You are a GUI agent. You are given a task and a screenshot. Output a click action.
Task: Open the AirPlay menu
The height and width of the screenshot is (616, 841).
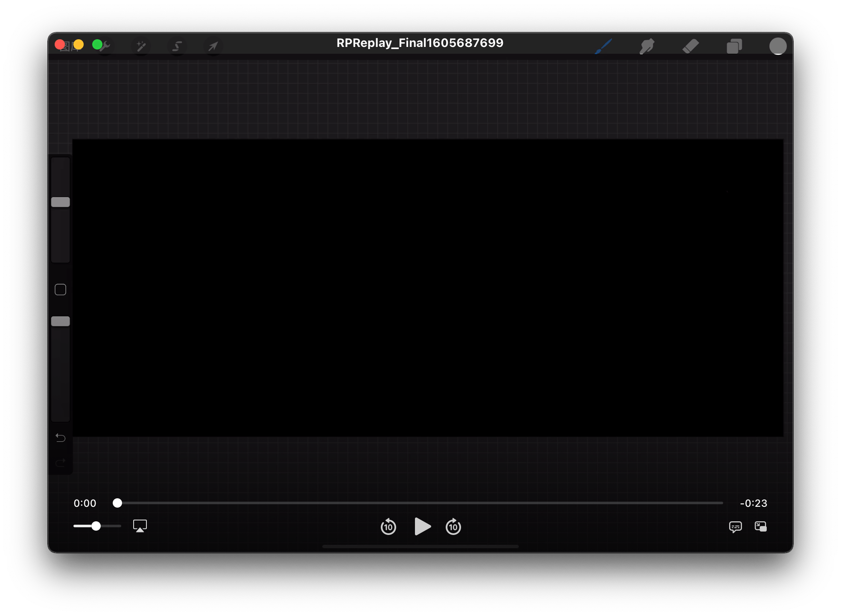click(x=140, y=526)
